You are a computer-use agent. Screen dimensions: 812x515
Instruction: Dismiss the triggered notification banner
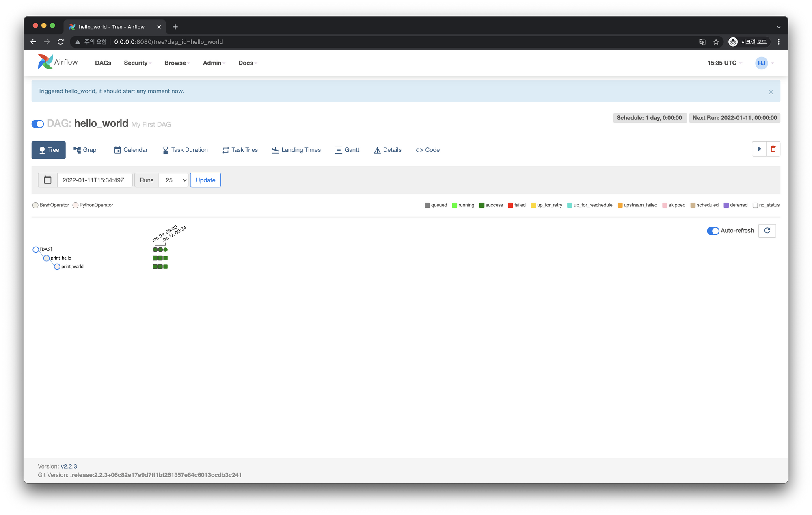click(771, 92)
